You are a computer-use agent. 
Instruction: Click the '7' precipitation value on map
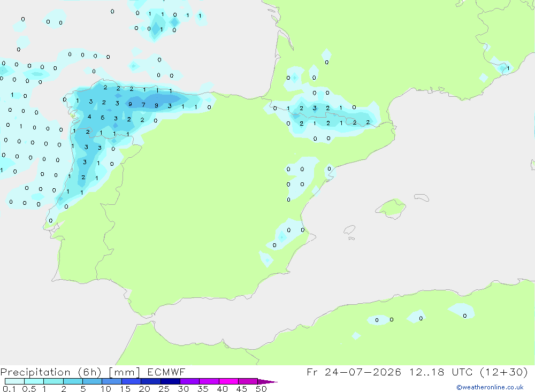(x=143, y=105)
